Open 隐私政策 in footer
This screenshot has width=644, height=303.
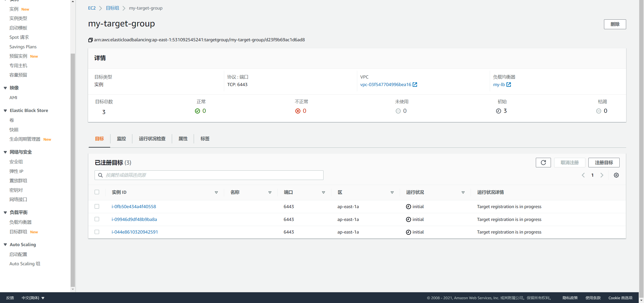(x=570, y=298)
